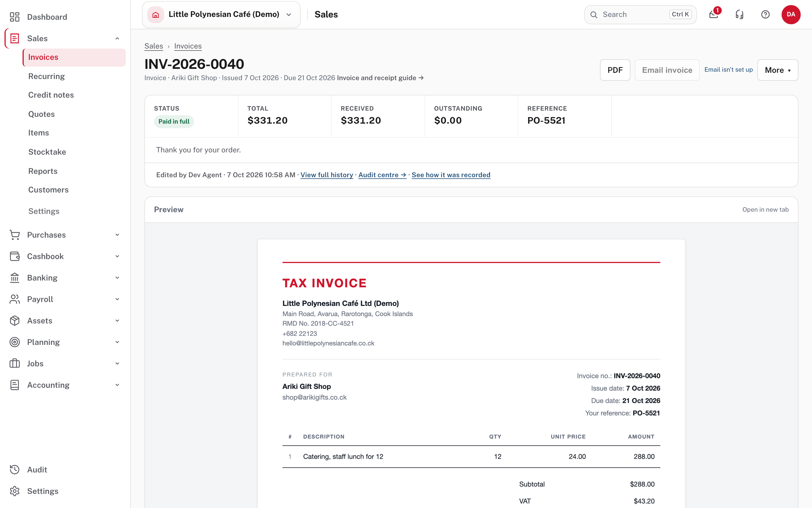Click Open in new tab
Screen dimensions: 812x508
click(765, 209)
